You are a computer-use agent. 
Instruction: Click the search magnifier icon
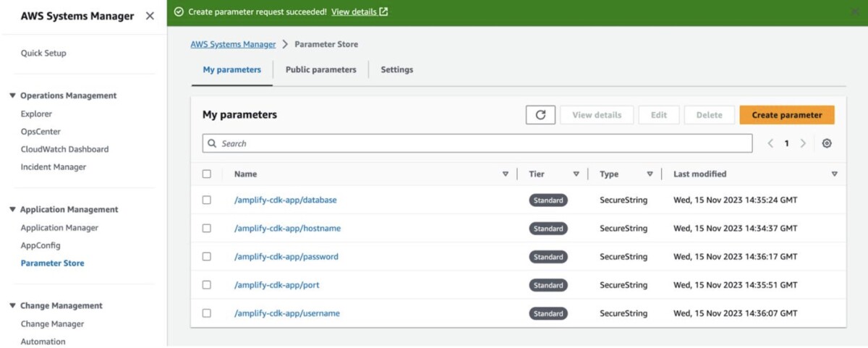coord(212,143)
